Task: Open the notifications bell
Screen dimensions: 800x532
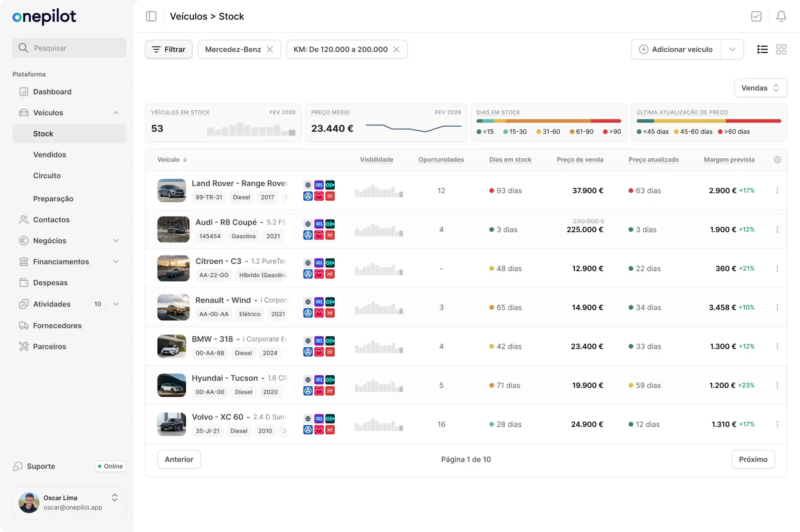Action: pos(781,16)
